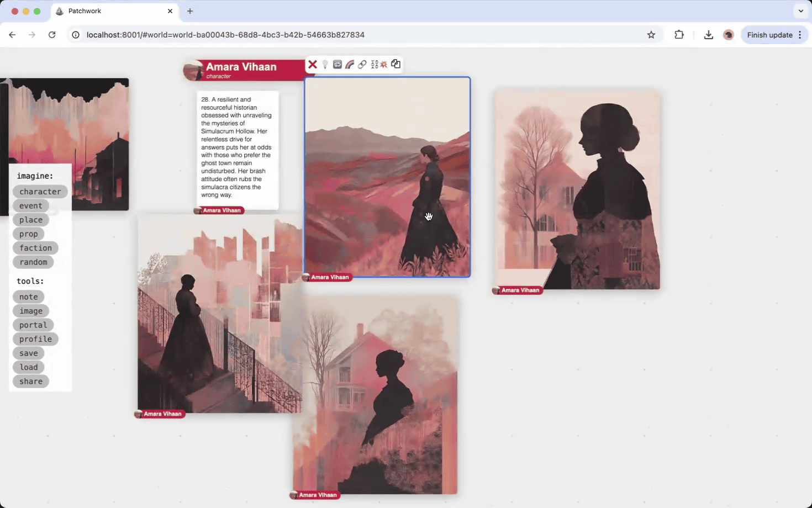Open the tab search chevron at top right
Image resolution: width=812 pixels, height=508 pixels.
(800, 10)
